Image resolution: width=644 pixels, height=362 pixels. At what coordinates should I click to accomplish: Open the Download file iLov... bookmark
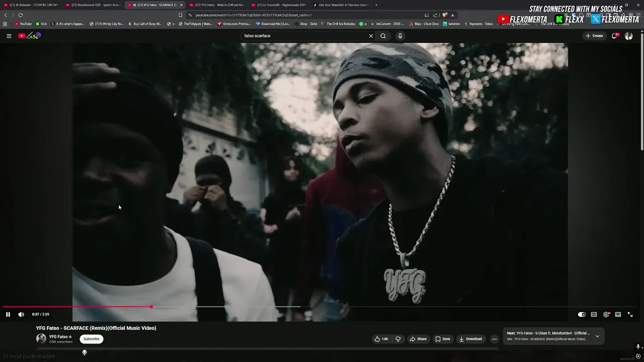tap(273, 24)
